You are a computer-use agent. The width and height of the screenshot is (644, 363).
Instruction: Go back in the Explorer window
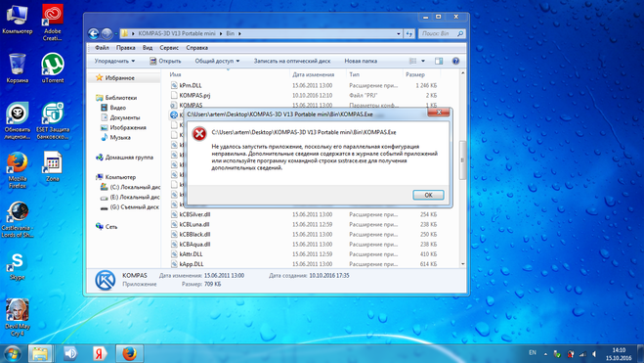click(x=93, y=33)
